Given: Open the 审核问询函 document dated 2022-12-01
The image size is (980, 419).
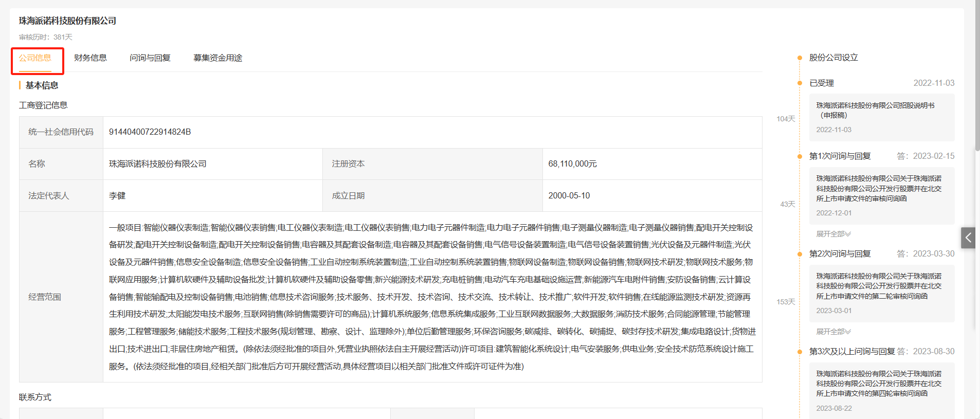Looking at the screenshot, I should point(882,195).
